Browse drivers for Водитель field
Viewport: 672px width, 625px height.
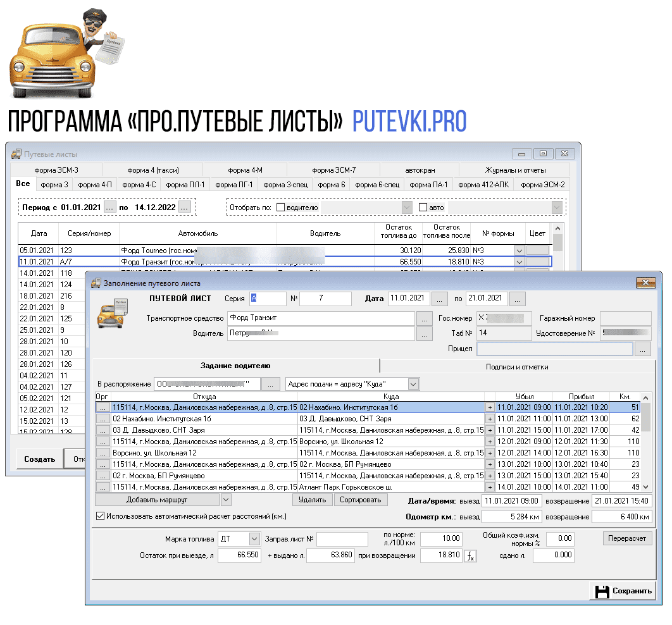pyautogui.click(x=425, y=334)
